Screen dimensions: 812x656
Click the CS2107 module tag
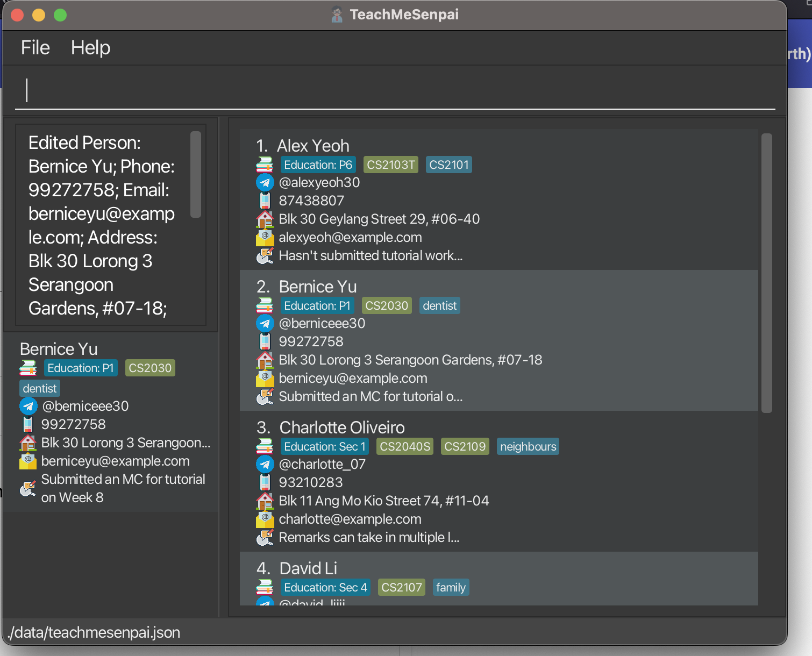point(402,587)
